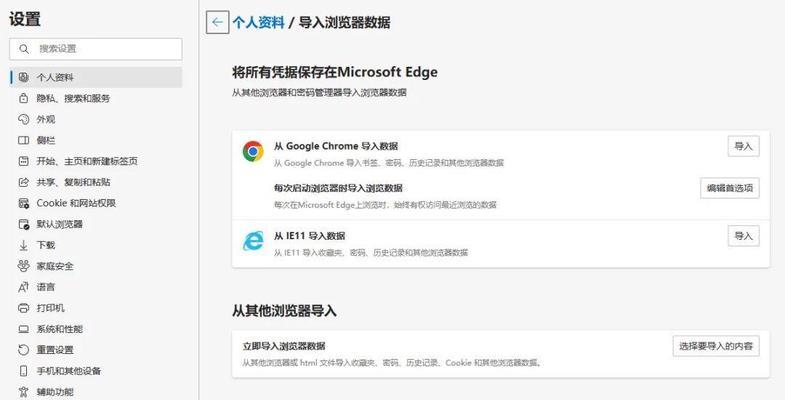Viewport: 785px width, 400px height.
Task: Click the lock icon for 隐私、搜索和服务
Action: (x=24, y=98)
